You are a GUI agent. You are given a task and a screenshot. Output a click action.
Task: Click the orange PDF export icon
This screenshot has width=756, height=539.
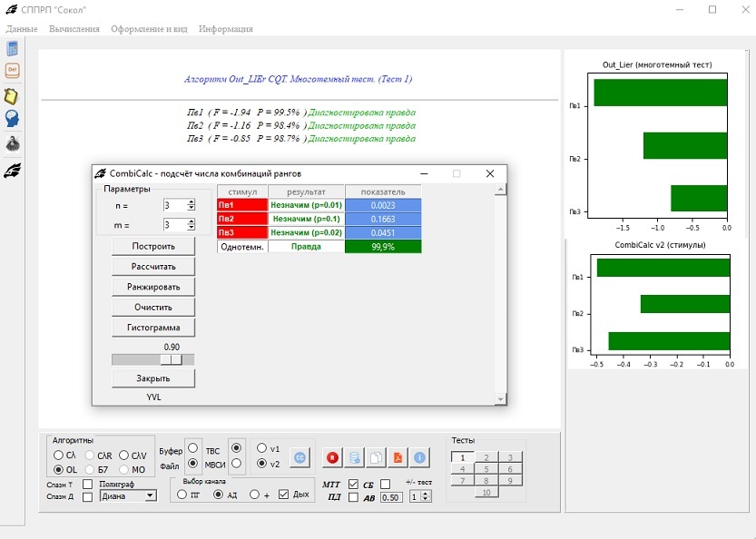click(398, 458)
